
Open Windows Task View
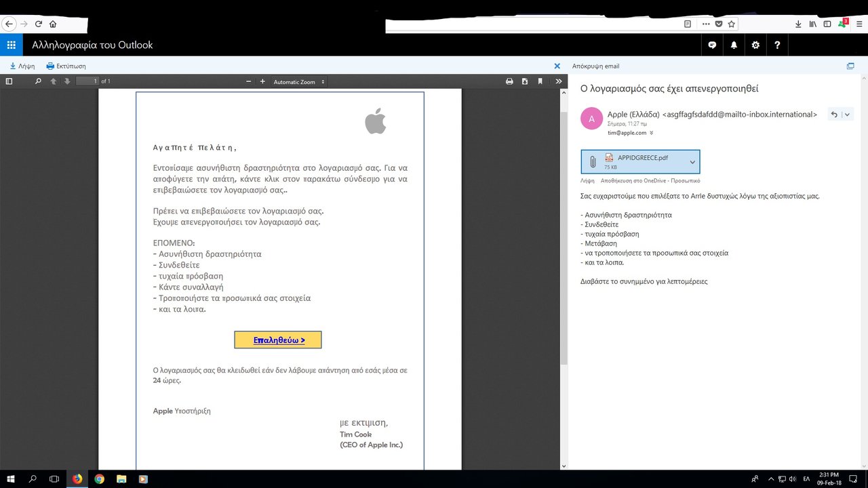click(x=54, y=479)
